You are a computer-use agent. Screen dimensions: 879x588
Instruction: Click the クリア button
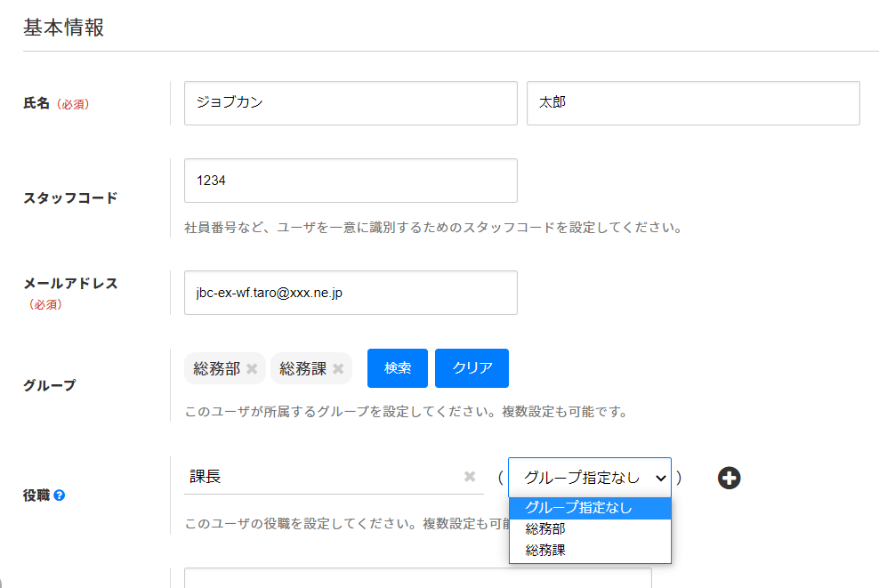click(472, 367)
